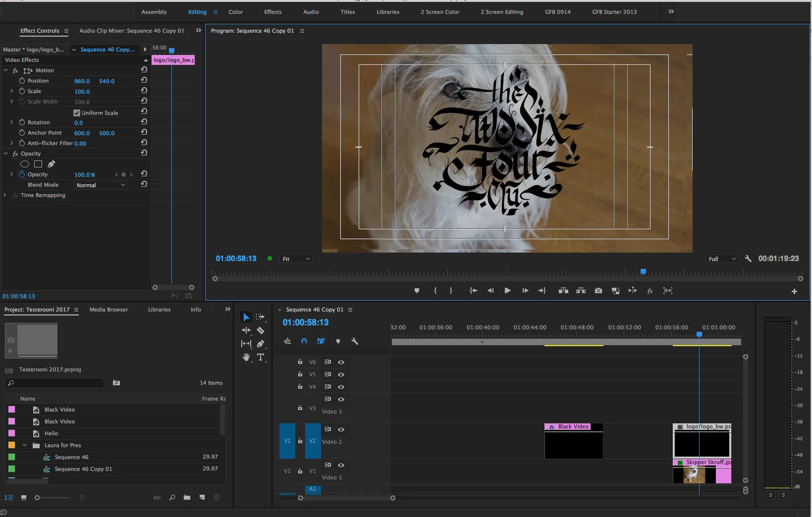Expand the Rotation property

(11, 122)
